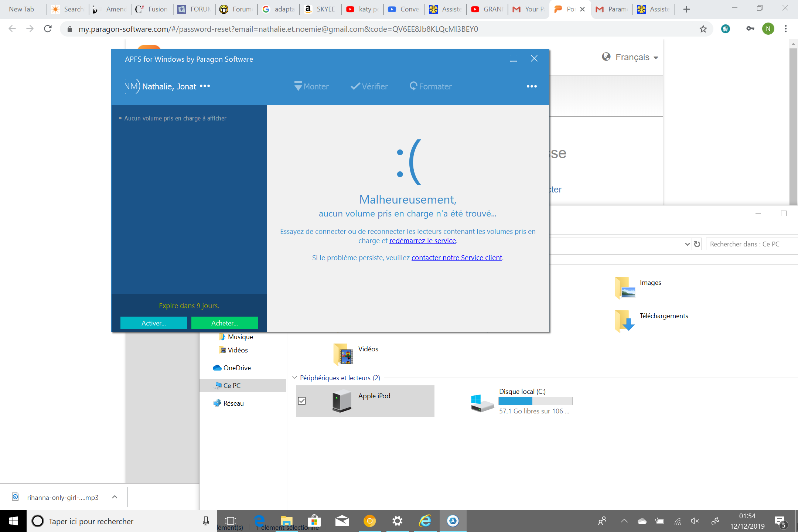Follow the redémarrez le service link
This screenshot has width=798, height=532.
pyautogui.click(x=423, y=241)
